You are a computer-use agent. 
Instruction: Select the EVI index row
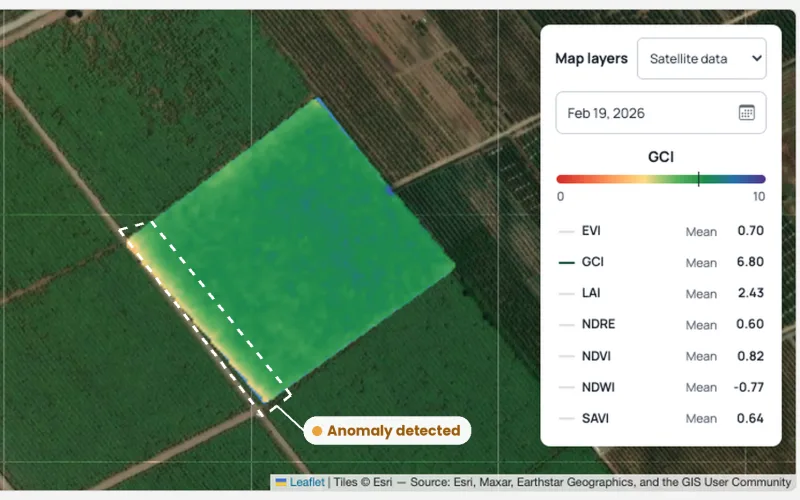661,231
